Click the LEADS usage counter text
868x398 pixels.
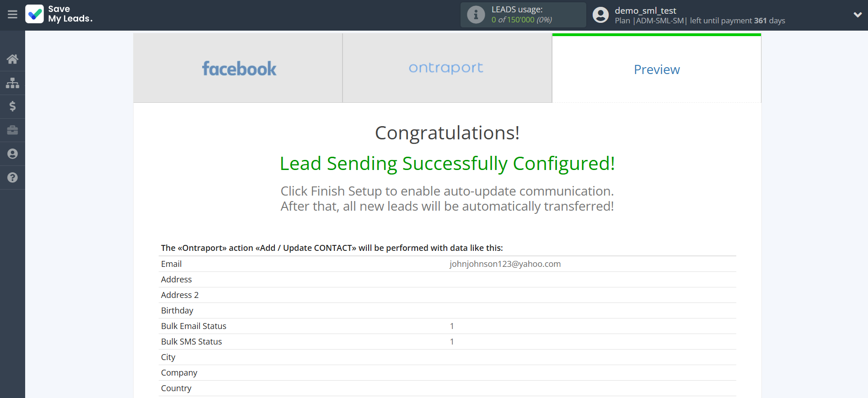(521, 20)
